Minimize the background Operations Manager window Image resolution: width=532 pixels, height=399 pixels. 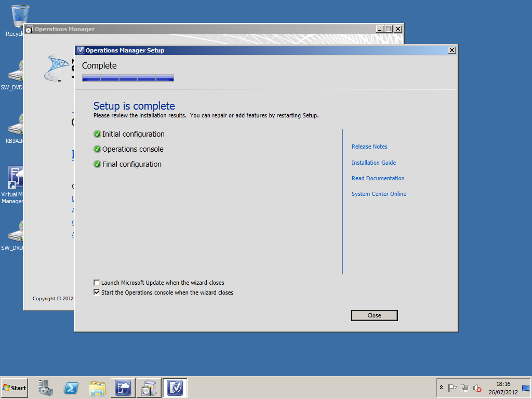(380, 29)
